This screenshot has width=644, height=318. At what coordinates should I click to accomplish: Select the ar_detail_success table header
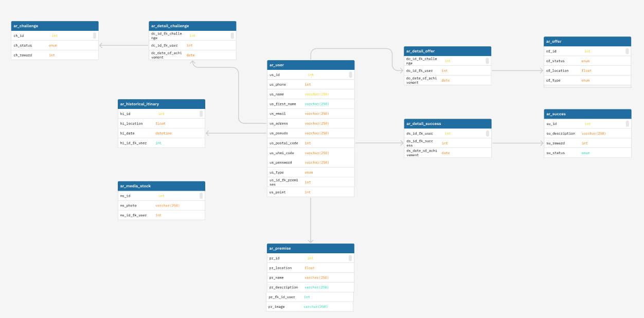448,124
